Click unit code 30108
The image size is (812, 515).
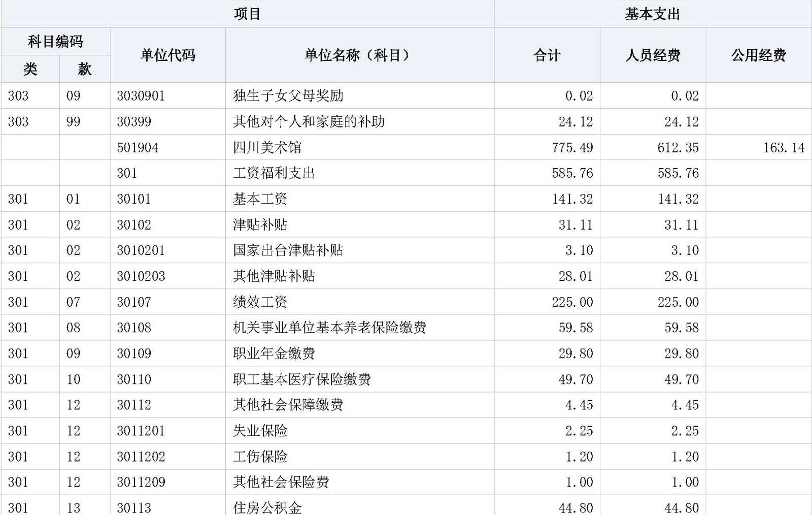(x=134, y=328)
